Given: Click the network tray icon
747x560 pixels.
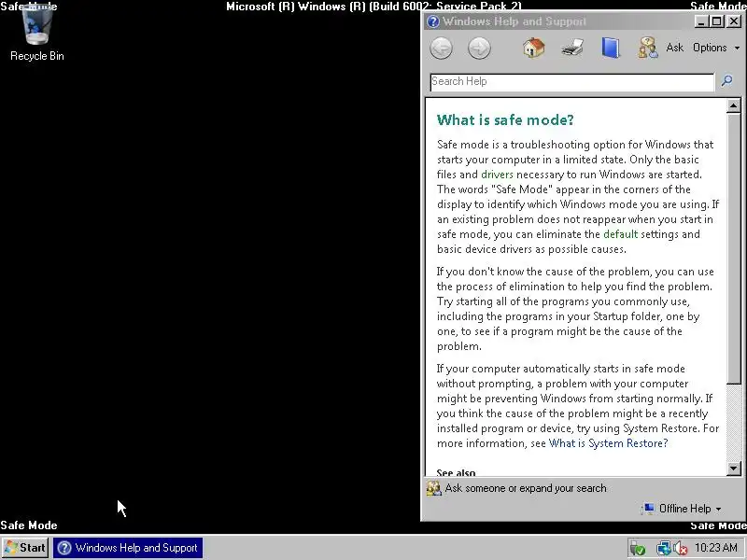Looking at the screenshot, I should coord(663,549).
